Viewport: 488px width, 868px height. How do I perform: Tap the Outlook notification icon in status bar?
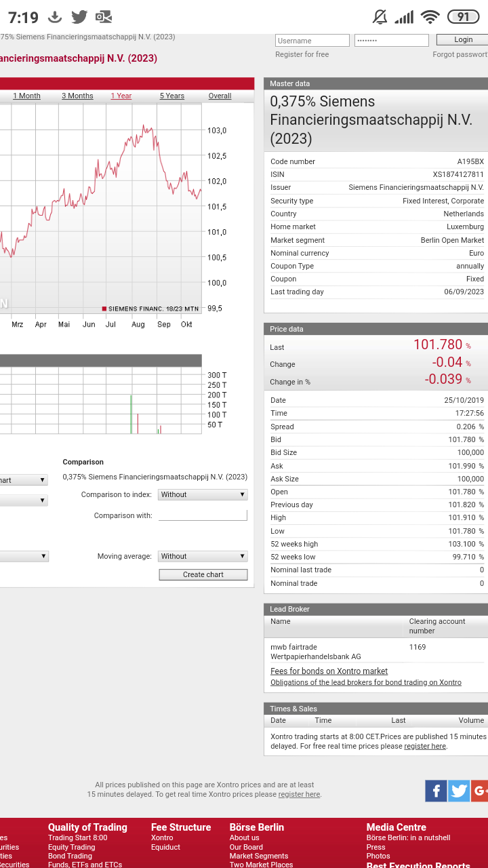coord(104,17)
